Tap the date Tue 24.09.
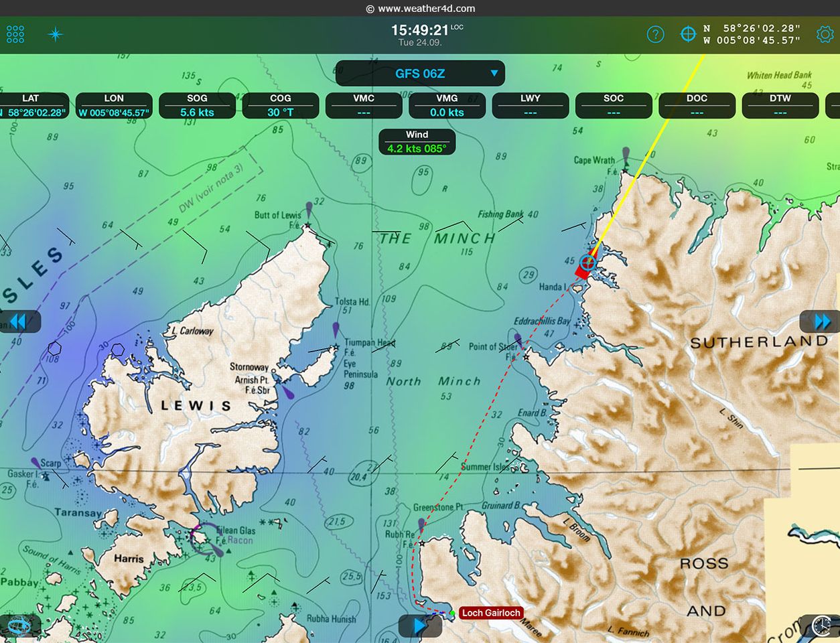 420,43
